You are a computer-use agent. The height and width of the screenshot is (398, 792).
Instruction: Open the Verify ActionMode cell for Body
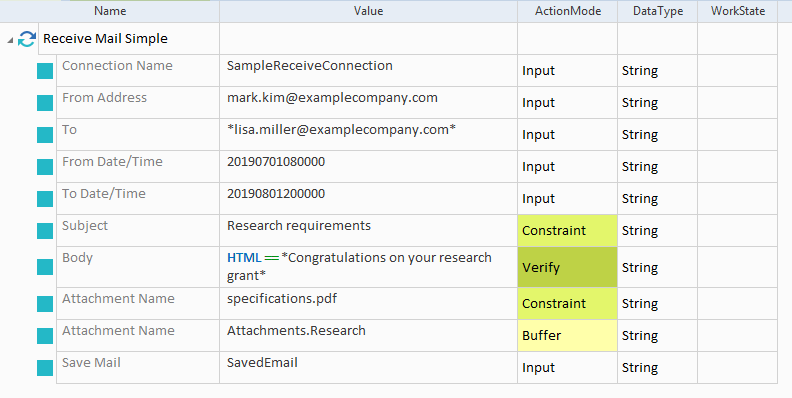[567, 267]
